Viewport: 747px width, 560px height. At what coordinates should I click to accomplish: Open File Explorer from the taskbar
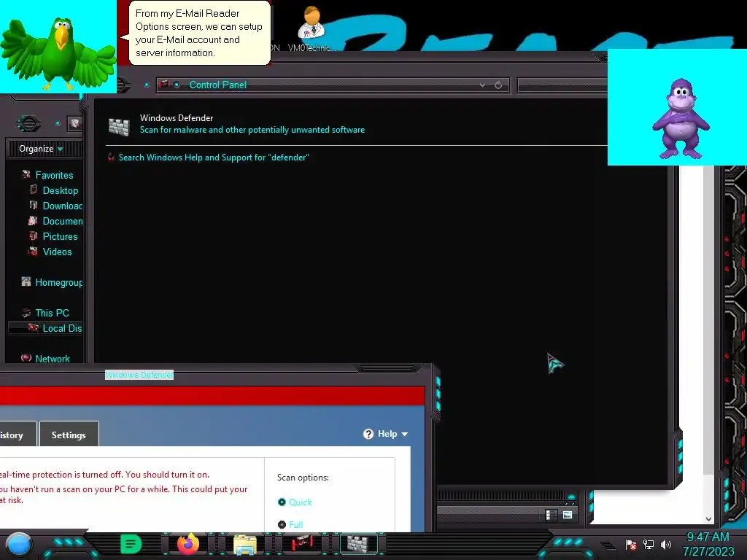[245, 544]
